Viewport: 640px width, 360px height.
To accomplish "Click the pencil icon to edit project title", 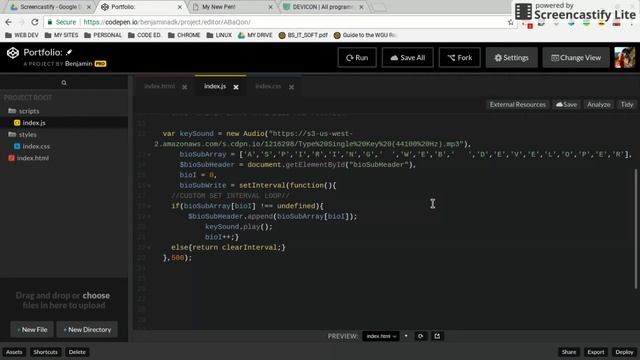I will [x=69, y=52].
